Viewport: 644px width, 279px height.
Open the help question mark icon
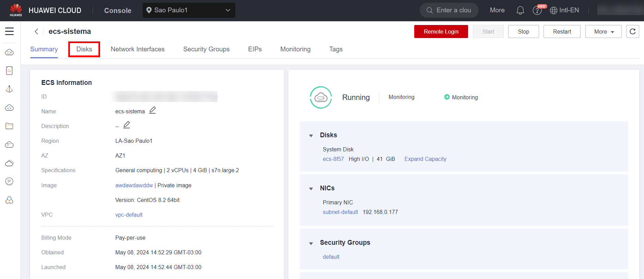(537, 11)
